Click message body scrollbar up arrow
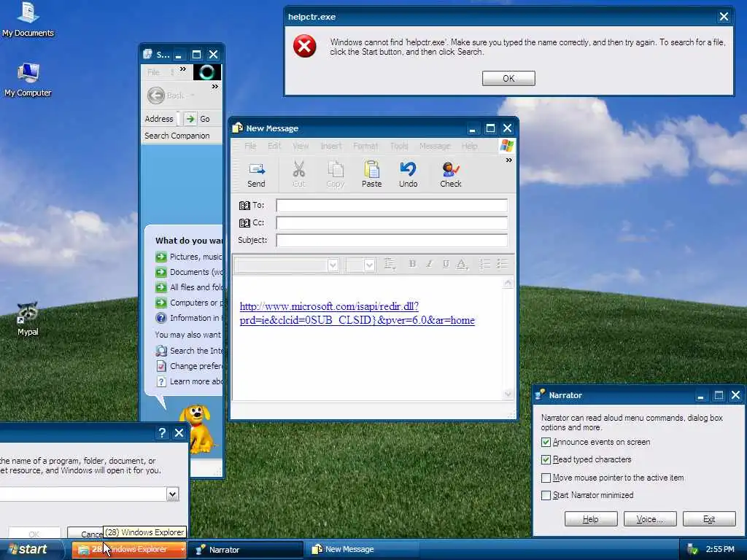 coord(508,284)
